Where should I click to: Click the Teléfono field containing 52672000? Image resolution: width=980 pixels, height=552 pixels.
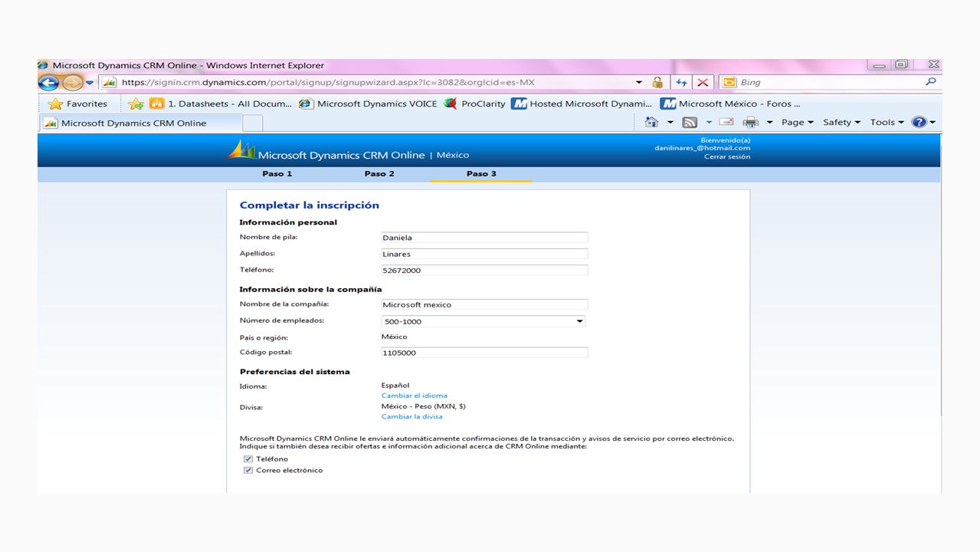(x=484, y=270)
